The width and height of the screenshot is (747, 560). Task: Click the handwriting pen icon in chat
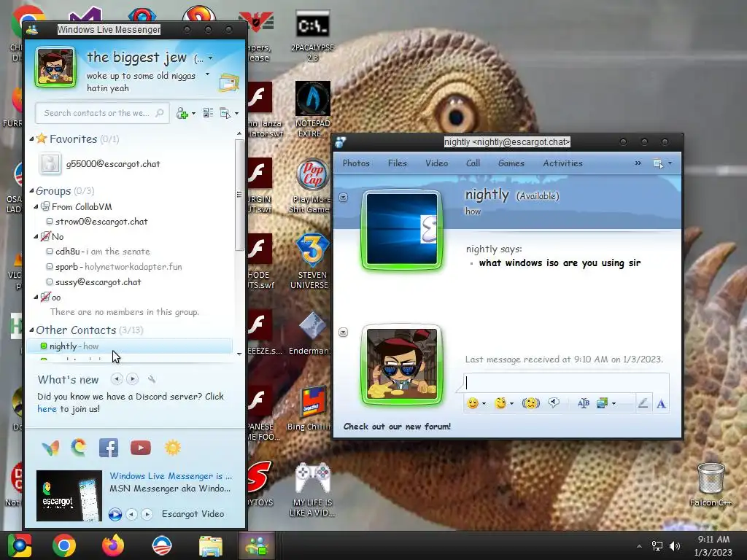(x=643, y=403)
